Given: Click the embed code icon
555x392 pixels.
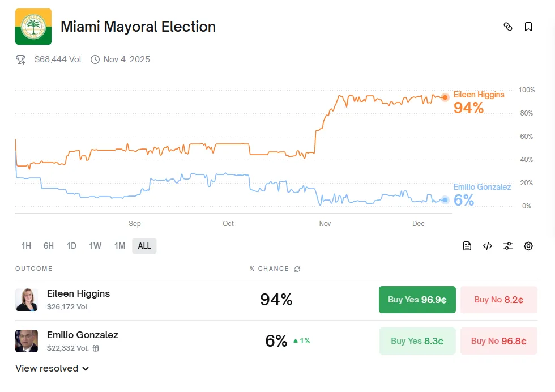Looking at the screenshot, I should click(488, 246).
